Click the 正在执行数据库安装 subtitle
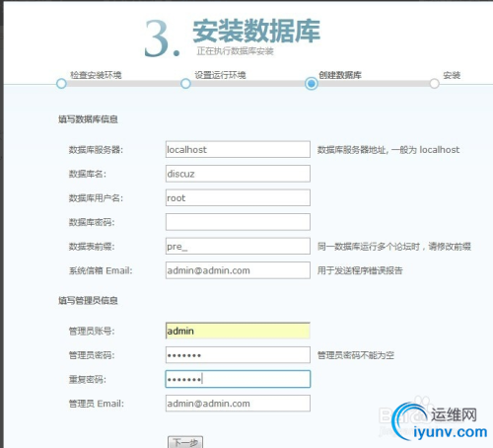The height and width of the screenshot is (448, 493). click(235, 51)
